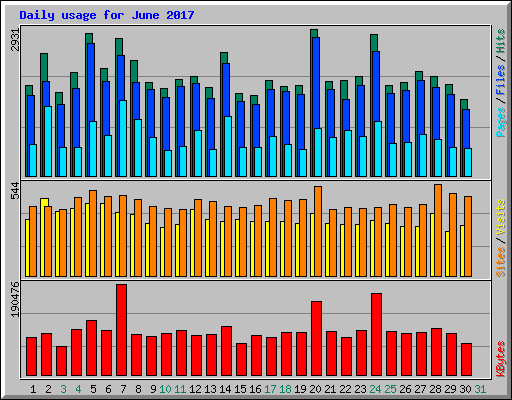Click green weekend day label '24'

click(x=375, y=389)
